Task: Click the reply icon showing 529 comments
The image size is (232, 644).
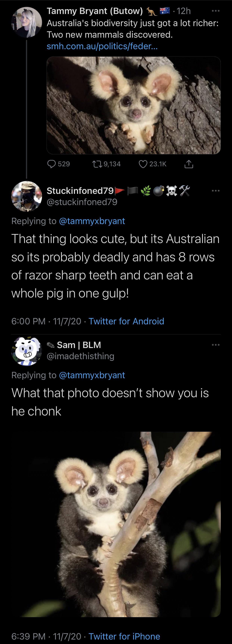Action: click(x=52, y=164)
